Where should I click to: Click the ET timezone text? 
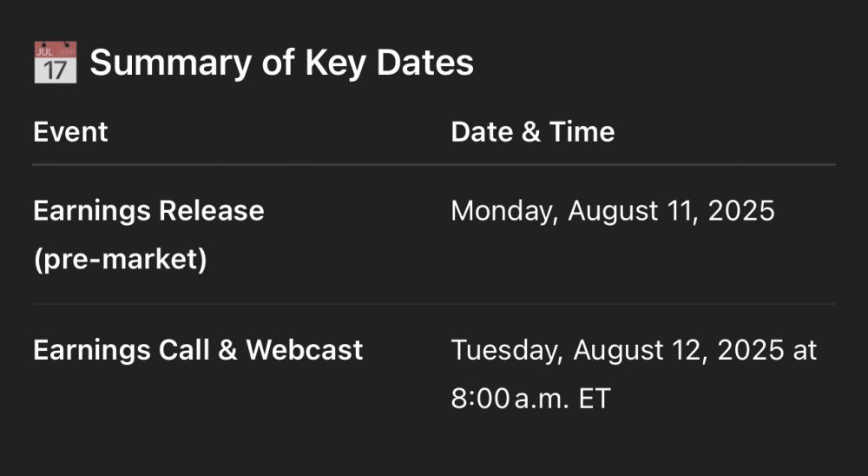point(595,399)
